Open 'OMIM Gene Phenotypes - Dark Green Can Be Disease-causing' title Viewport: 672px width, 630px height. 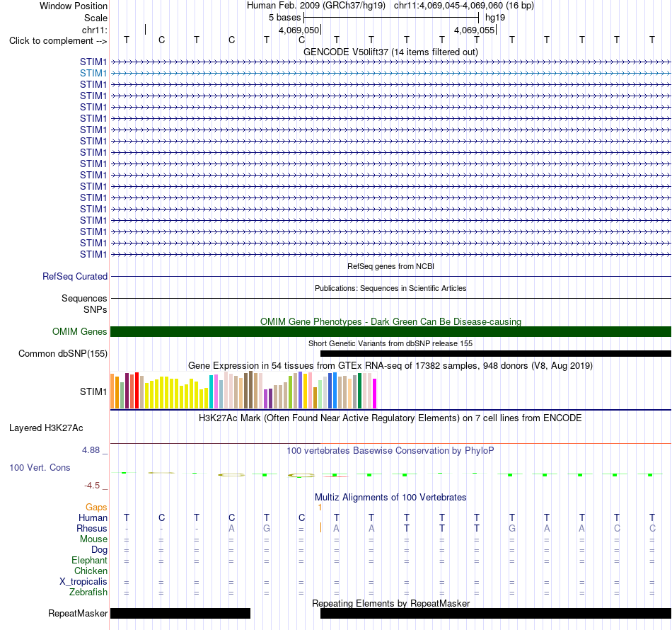390,321
